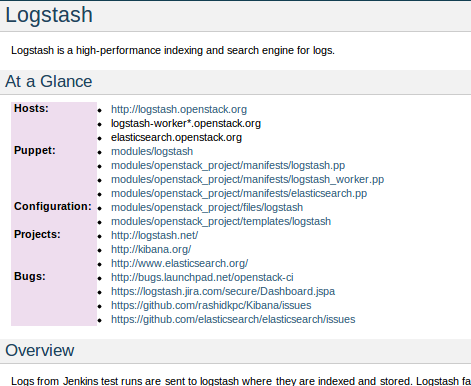Click the Configuration: field label
This screenshot has width=471, height=386.
click(53, 206)
